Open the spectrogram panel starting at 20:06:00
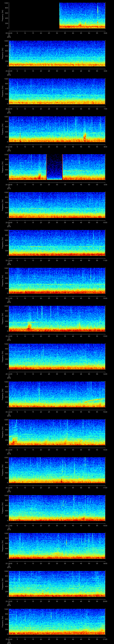 pos(57,91)
